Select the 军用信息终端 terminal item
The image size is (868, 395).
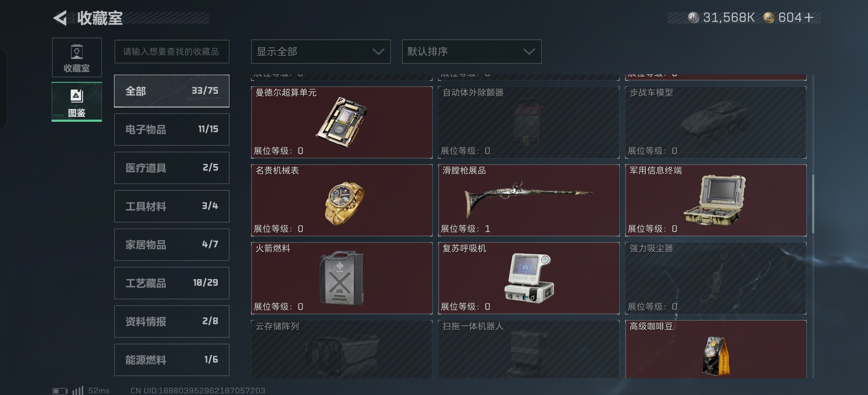[716, 200]
